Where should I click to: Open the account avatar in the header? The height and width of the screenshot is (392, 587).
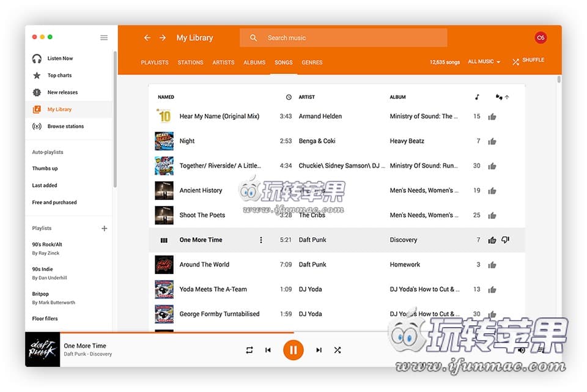click(541, 37)
